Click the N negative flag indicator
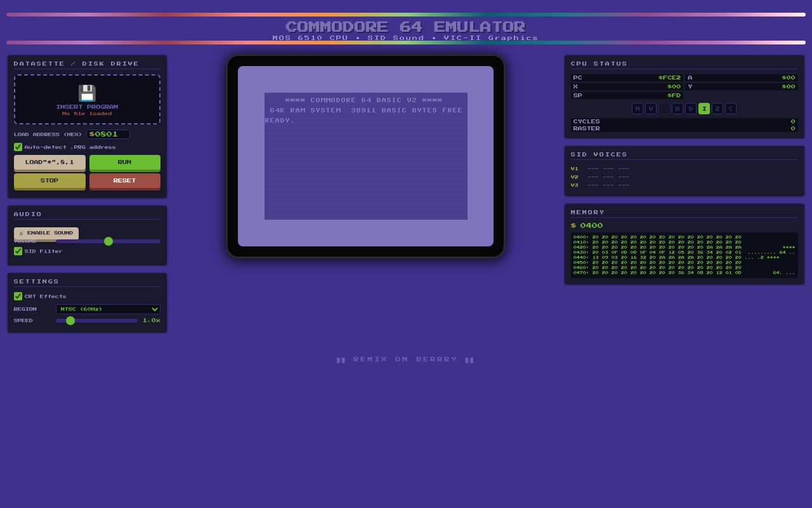The width and height of the screenshot is (812, 508). point(637,109)
